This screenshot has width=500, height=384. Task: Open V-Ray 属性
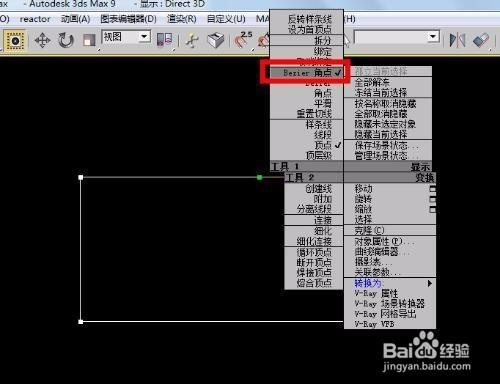point(376,294)
